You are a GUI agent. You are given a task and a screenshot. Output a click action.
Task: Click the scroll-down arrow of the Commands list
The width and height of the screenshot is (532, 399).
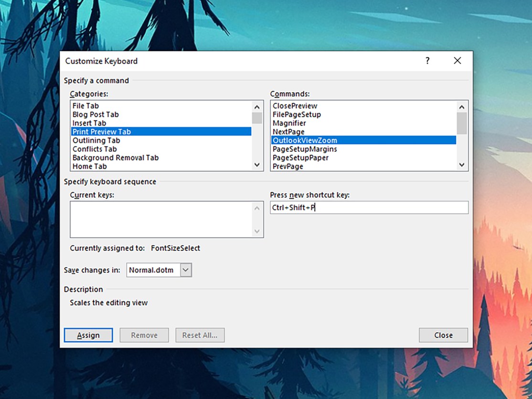click(x=461, y=164)
